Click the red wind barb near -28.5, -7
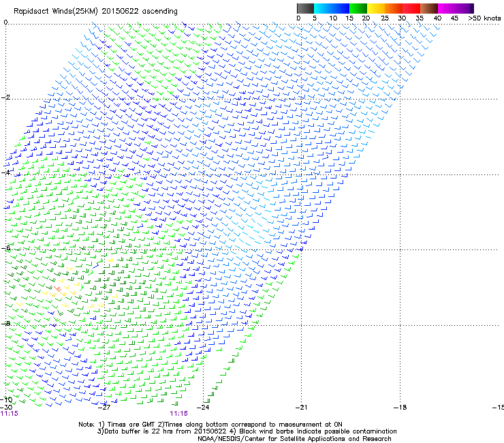This screenshot has height=443, width=504. point(57,288)
